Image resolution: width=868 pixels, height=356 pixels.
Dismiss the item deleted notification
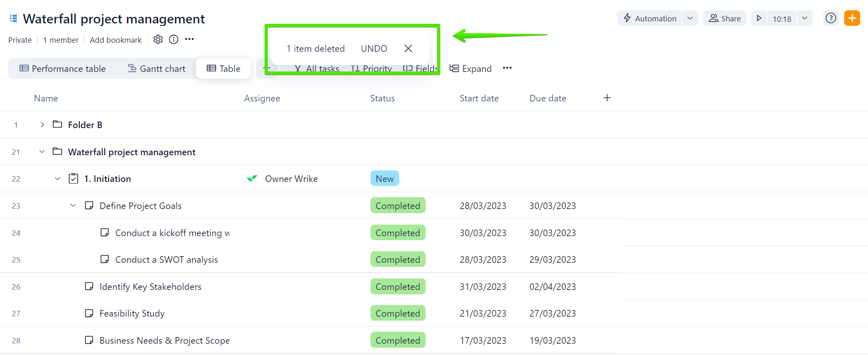408,48
